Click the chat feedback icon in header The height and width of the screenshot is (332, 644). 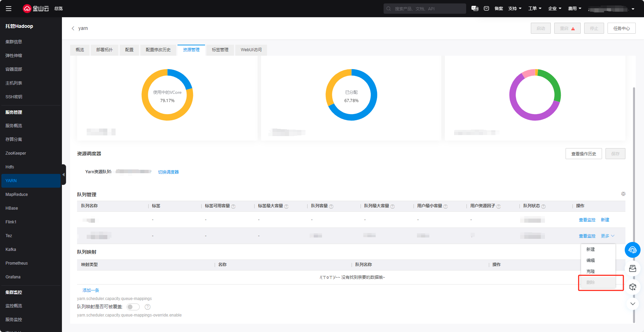475,9
